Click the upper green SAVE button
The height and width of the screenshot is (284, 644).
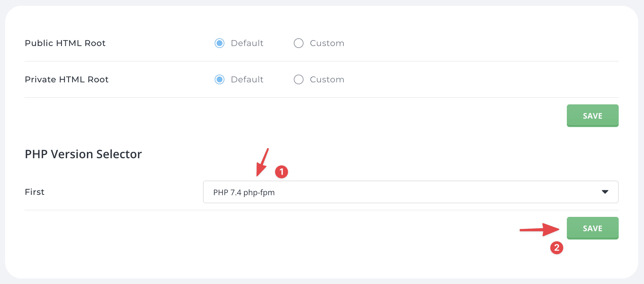pos(592,115)
